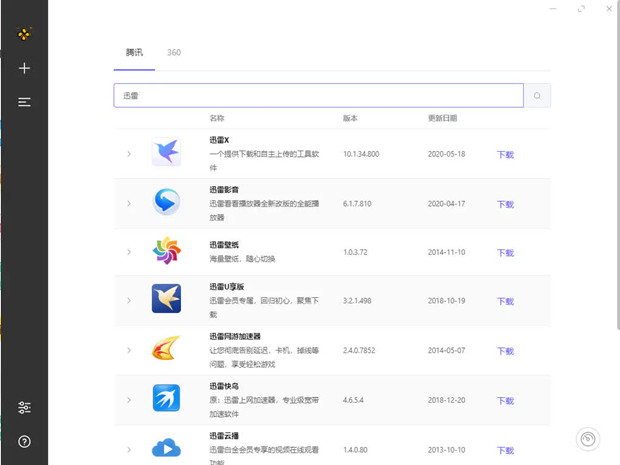Select the 迅雷快鸟 title text
The image size is (620, 465).
[224, 386]
